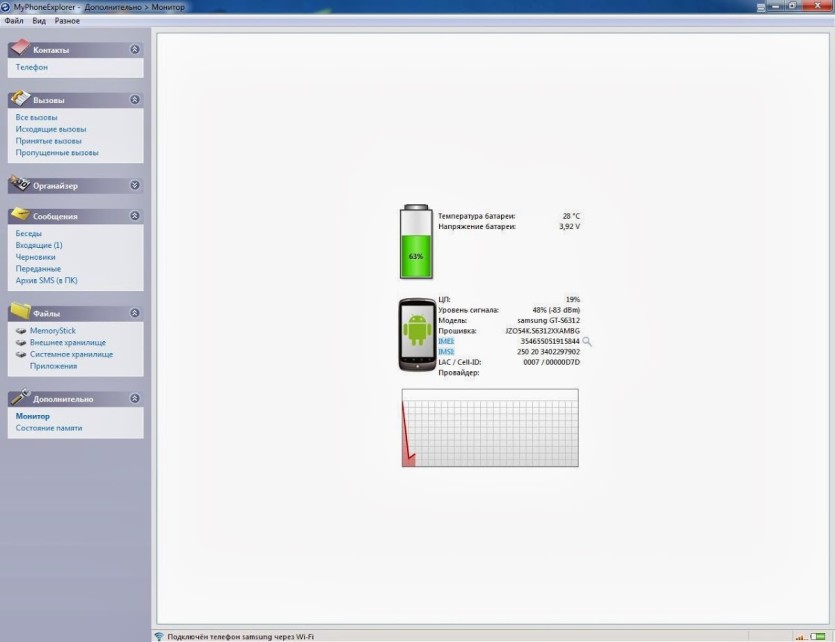Click the Уровень сигнала value 48% (-83 dBm)
835x642 pixels.
point(556,310)
